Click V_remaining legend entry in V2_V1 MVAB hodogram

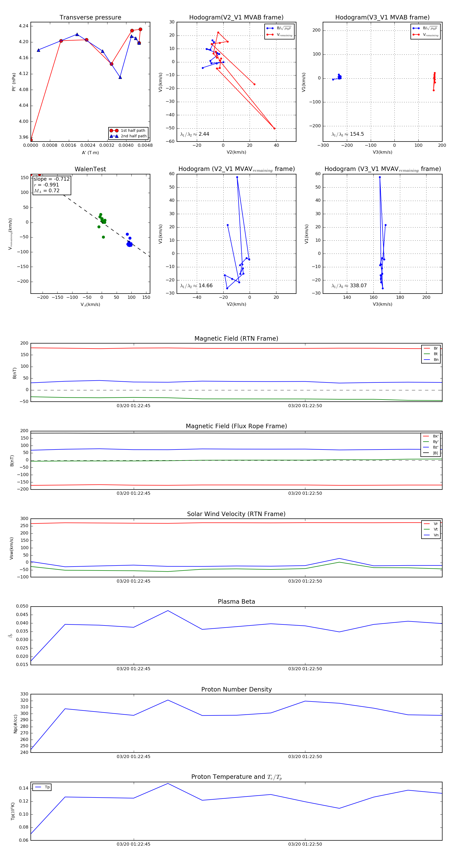(x=279, y=34)
